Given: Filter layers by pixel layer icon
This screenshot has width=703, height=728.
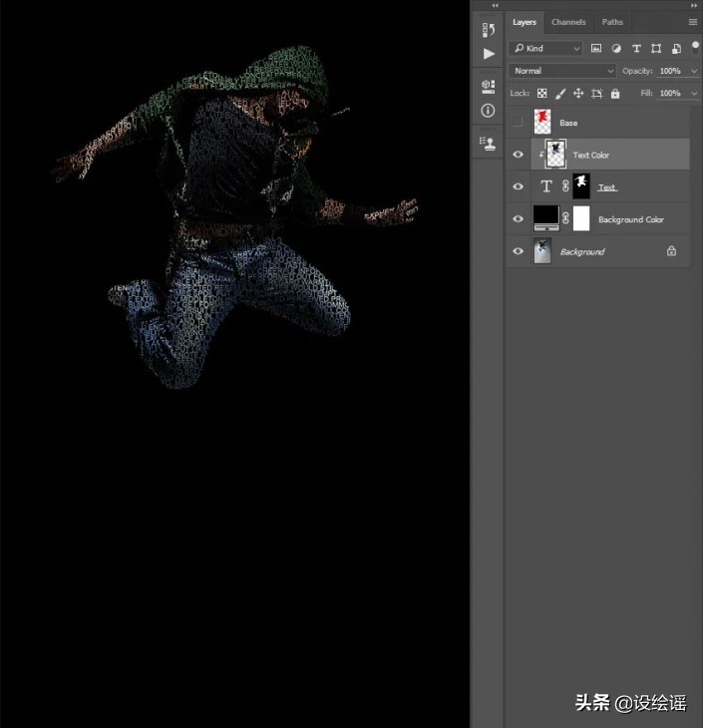Looking at the screenshot, I should [596, 48].
